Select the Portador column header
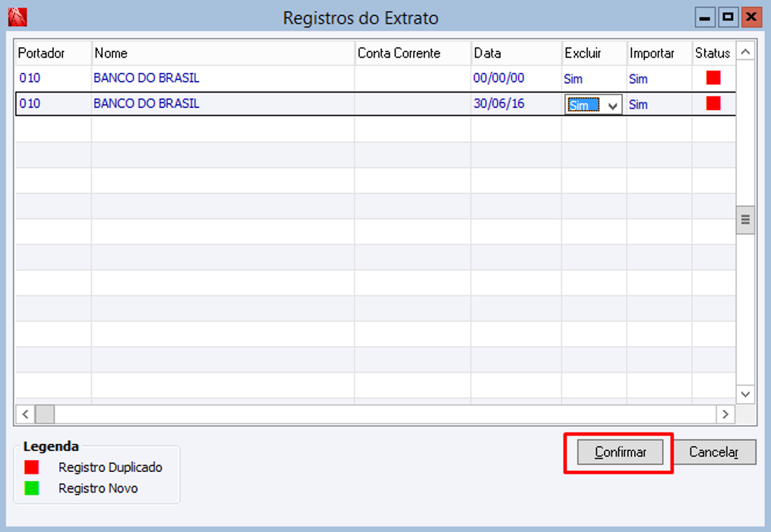771x532 pixels. point(53,53)
